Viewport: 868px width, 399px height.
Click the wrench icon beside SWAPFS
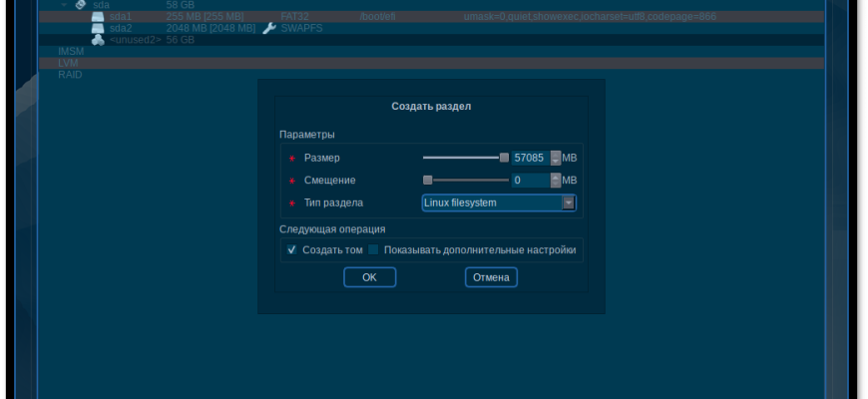click(269, 29)
